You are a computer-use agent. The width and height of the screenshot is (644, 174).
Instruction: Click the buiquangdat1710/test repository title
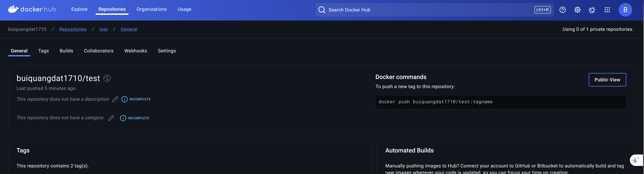coord(58,78)
